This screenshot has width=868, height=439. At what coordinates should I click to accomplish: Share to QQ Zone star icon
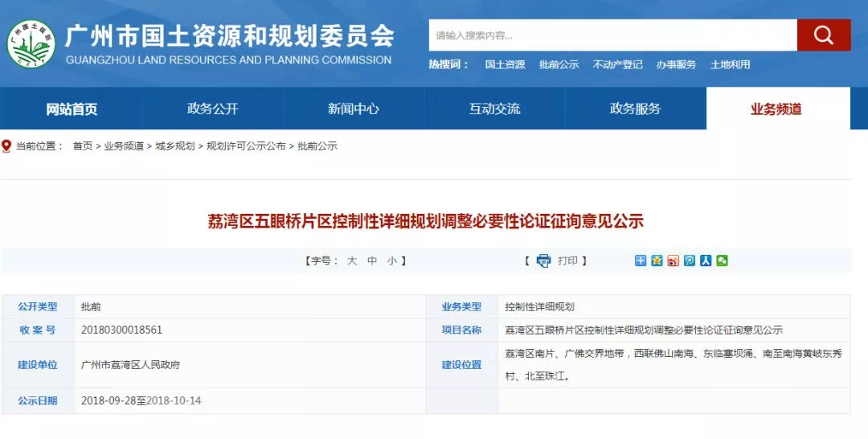point(657,261)
